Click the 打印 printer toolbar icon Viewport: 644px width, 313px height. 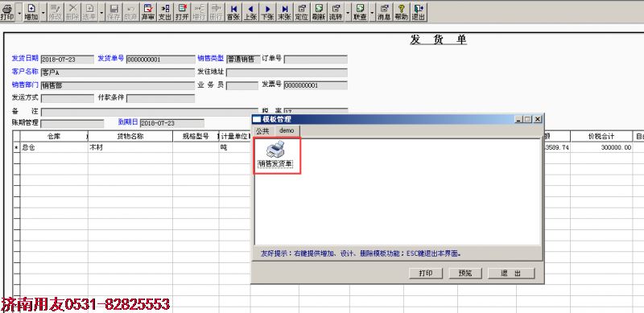tap(7, 12)
